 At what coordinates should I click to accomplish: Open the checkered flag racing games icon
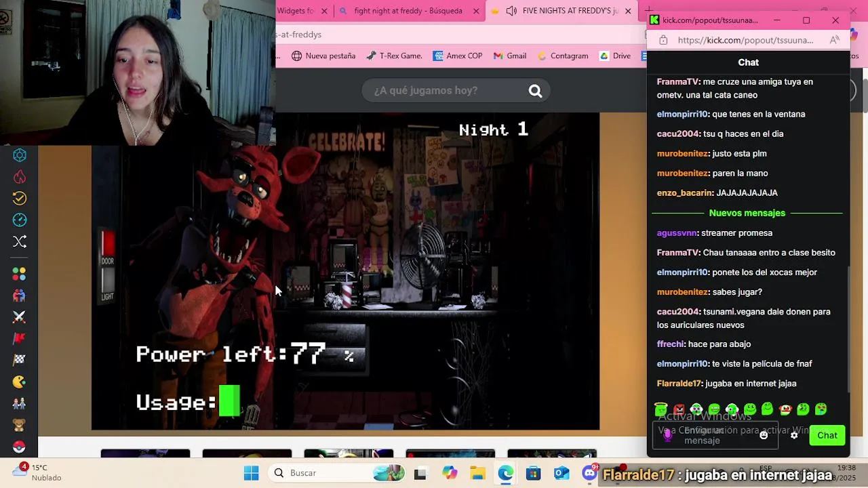pos(20,360)
